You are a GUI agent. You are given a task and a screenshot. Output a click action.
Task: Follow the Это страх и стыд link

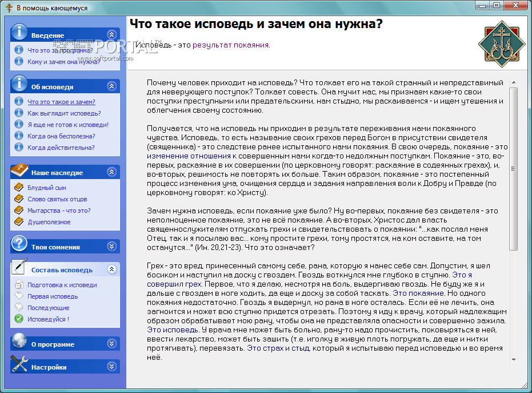click(278, 348)
